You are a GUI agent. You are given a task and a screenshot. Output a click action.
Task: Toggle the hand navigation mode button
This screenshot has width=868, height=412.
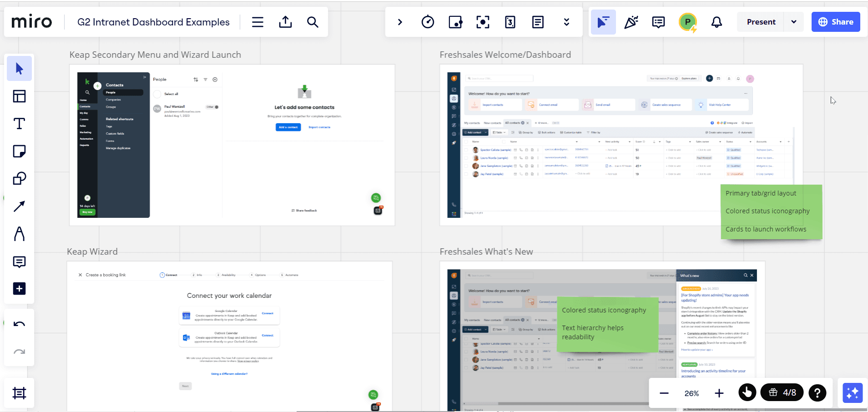pos(747,392)
